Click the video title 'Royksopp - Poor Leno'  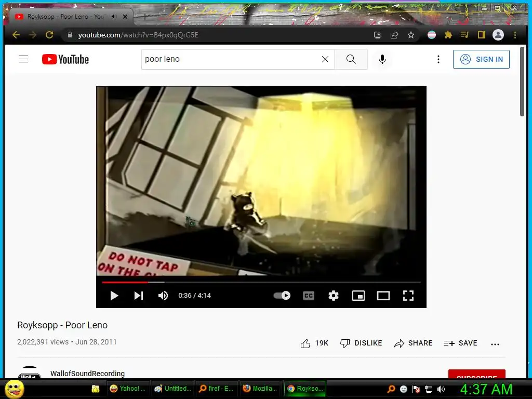click(x=62, y=325)
